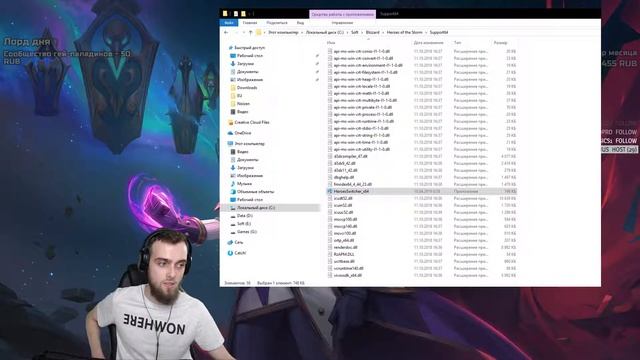Viewport: 640px width, 360px height.
Task: Select file name d3dx9_42.dll
Action: (x=344, y=163)
